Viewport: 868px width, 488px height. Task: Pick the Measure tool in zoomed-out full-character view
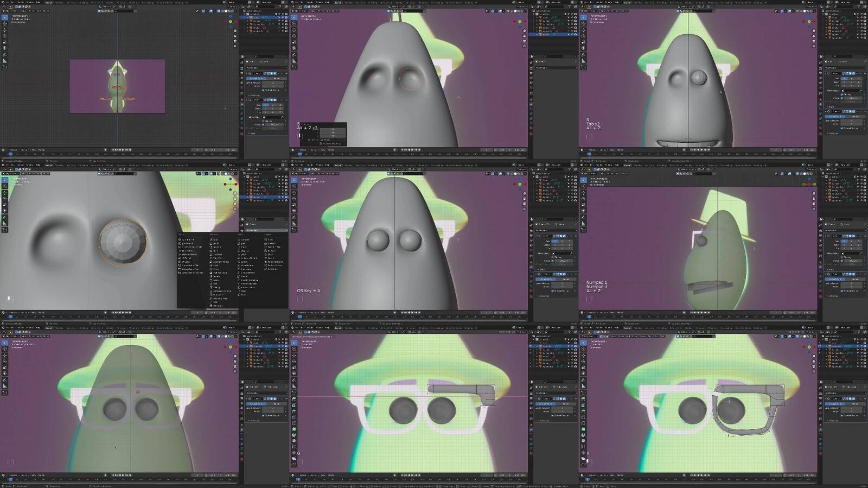click(4, 61)
